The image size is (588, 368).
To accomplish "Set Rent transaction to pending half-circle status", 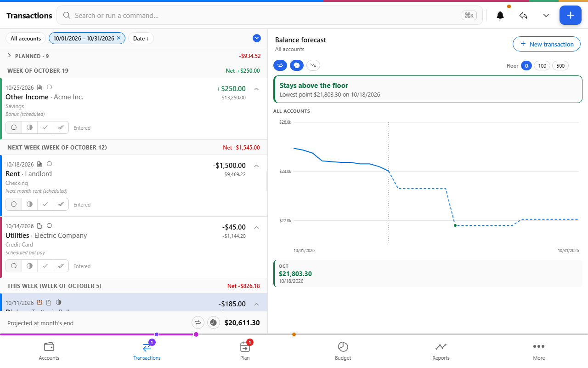I will pos(29,204).
